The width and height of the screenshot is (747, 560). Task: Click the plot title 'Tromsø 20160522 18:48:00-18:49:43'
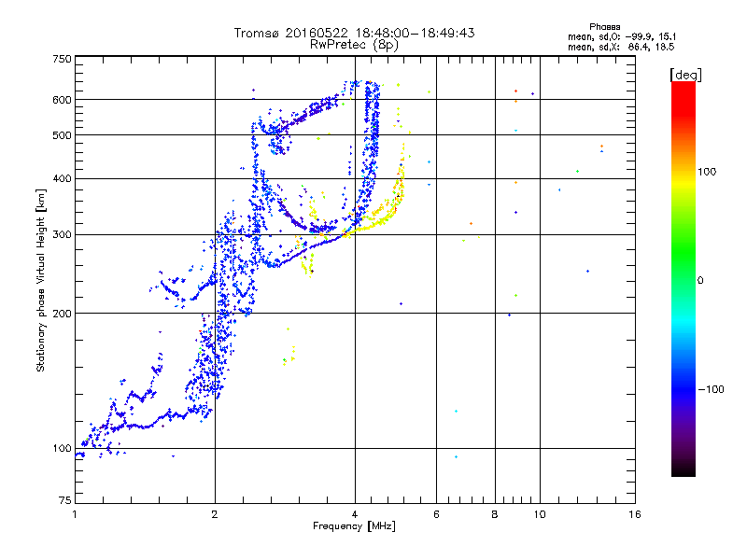354,33
